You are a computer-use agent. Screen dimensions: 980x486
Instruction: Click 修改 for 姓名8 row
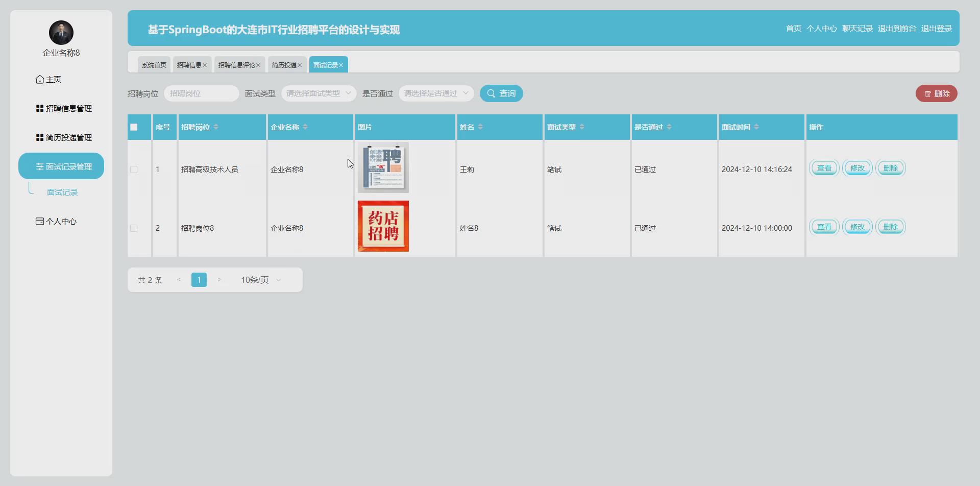[x=857, y=227]
